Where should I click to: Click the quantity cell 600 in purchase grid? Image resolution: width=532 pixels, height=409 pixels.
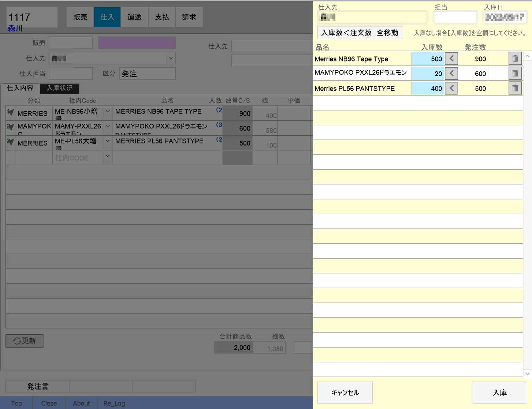[237, 128]
